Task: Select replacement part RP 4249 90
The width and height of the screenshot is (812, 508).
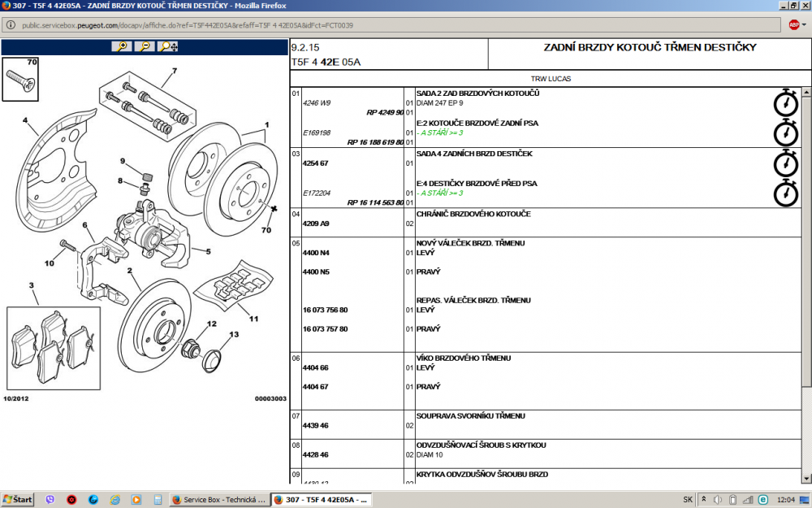Action: click(x=385, y=112)
